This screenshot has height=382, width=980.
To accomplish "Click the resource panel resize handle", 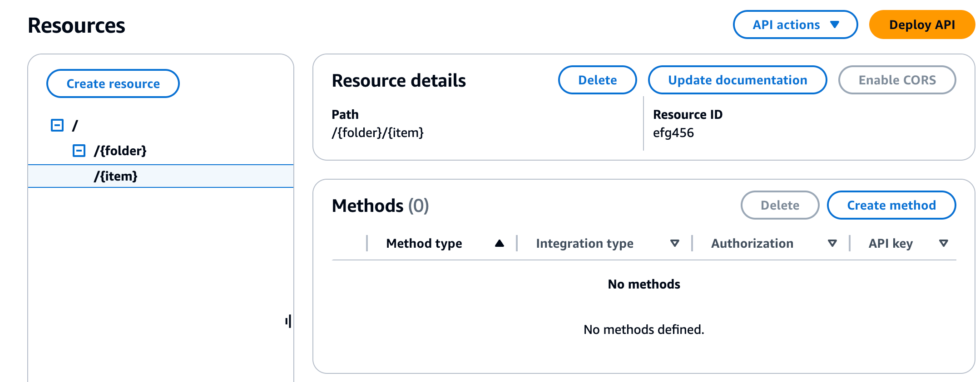I will [x=288, y=320].
